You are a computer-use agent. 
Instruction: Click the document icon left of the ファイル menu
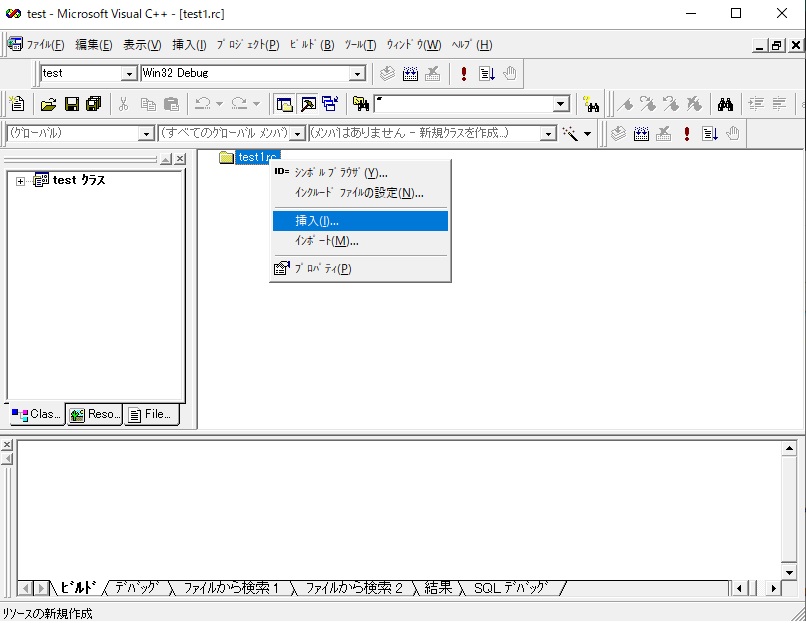(15, 44)
